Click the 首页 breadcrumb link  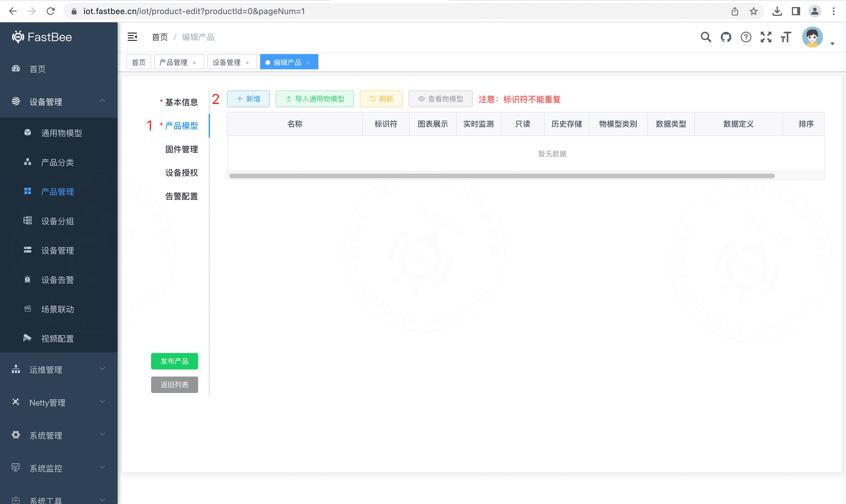click(x=160, y=37)
